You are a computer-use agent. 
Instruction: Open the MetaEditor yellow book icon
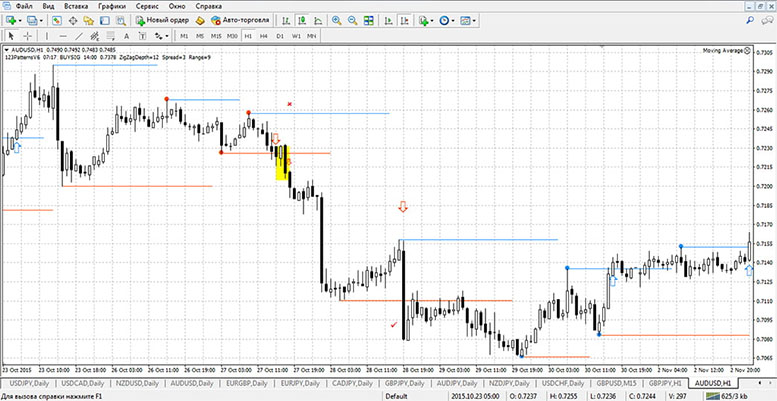tap(200, 20)
